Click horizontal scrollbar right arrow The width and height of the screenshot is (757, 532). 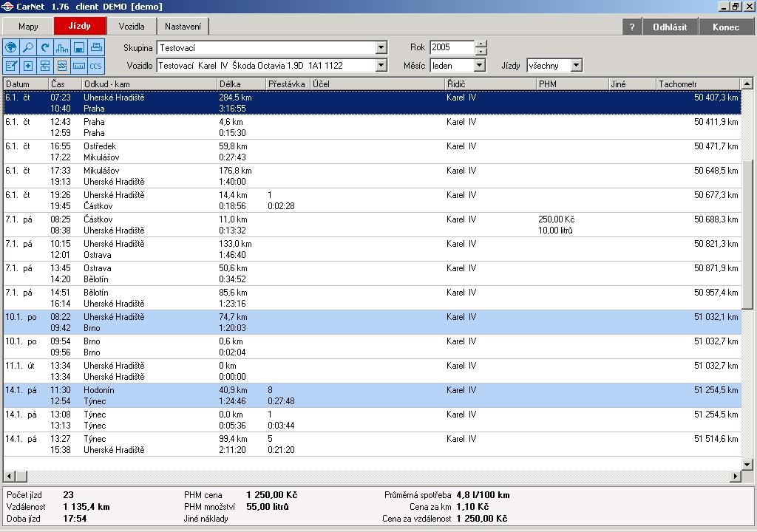736,476
